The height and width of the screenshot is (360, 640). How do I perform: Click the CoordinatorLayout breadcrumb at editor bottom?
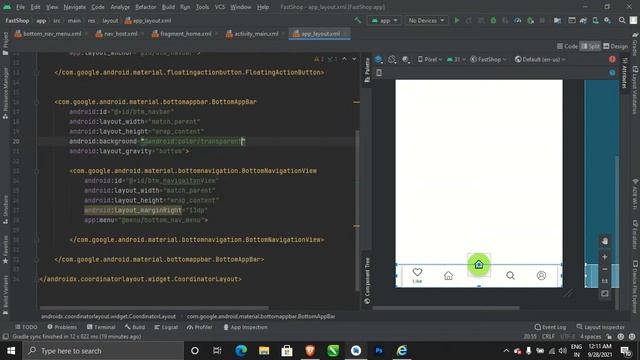[108, 316]
